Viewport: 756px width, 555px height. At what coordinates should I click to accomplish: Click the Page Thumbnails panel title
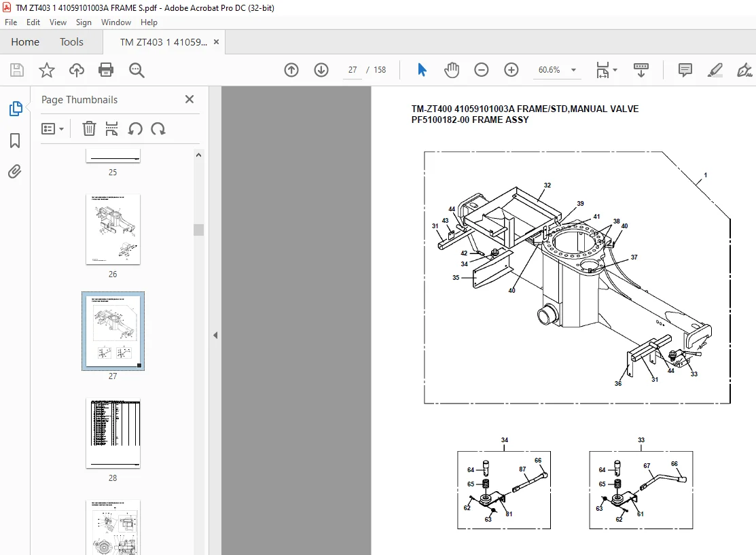pyautogui.click(x=79, y=99)
